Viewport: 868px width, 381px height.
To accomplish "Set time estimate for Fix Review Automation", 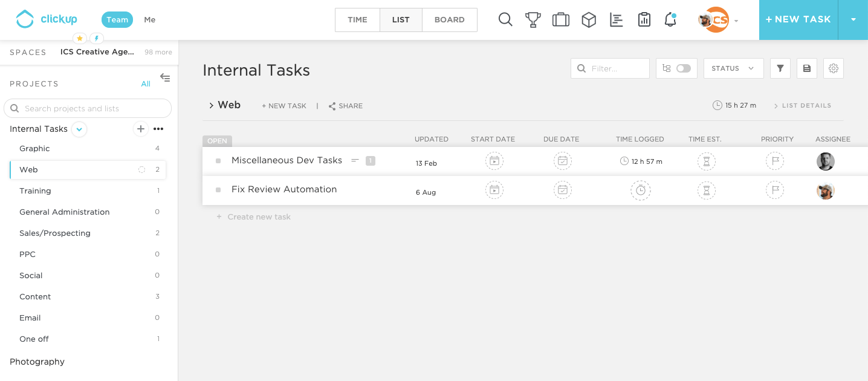I will point(706,190).
